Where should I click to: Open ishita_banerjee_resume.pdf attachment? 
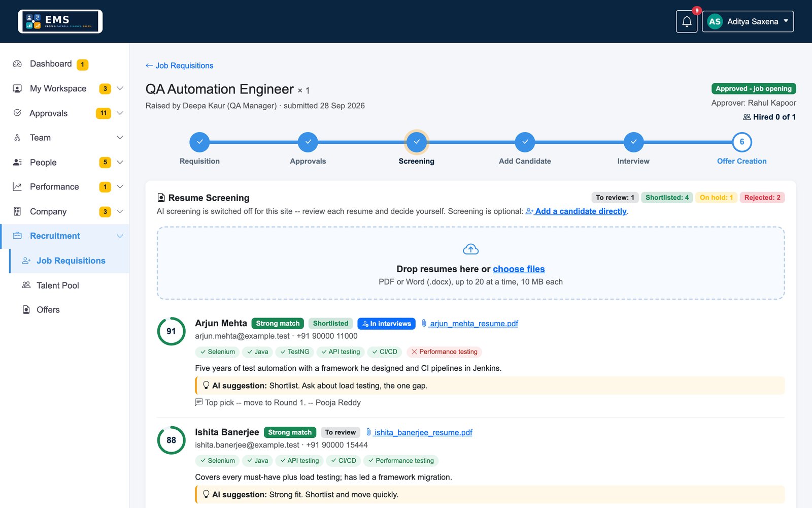[x=419, y=432]
